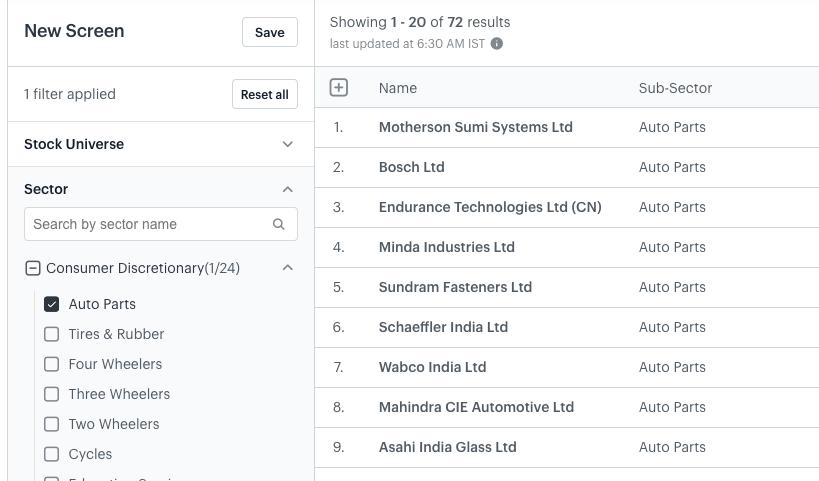Click the Four Wheelers label text
Viewport: 819px width, 481px height.
[x=115, y=364]
